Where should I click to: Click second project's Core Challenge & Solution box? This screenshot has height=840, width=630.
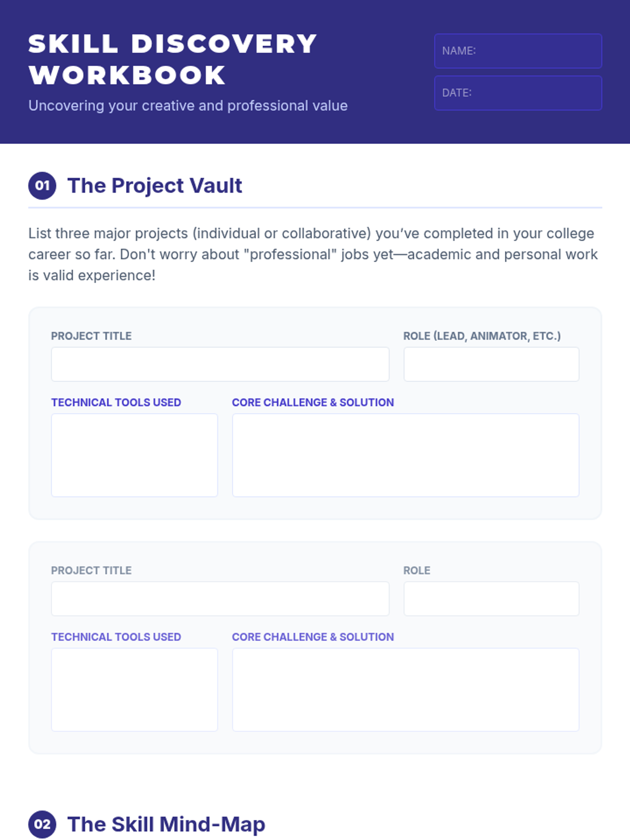coord(405,690)
